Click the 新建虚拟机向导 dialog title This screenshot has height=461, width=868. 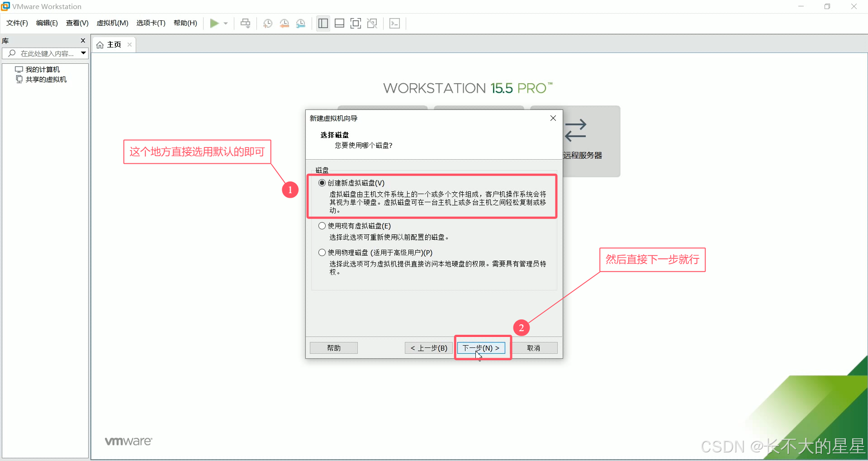(x=333, y=118)
